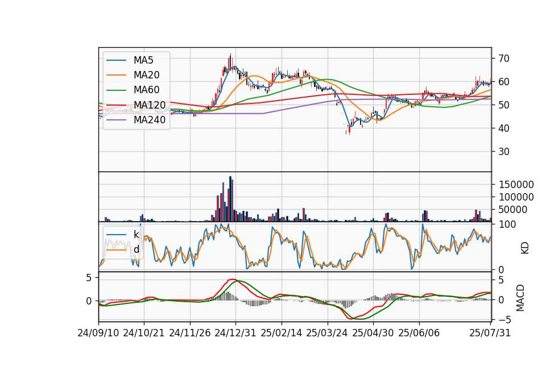Click the KD axis title

click(x=525, y=248)
